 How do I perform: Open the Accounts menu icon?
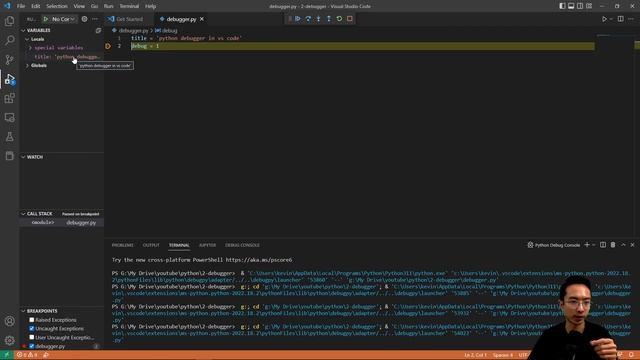(9, 321)
